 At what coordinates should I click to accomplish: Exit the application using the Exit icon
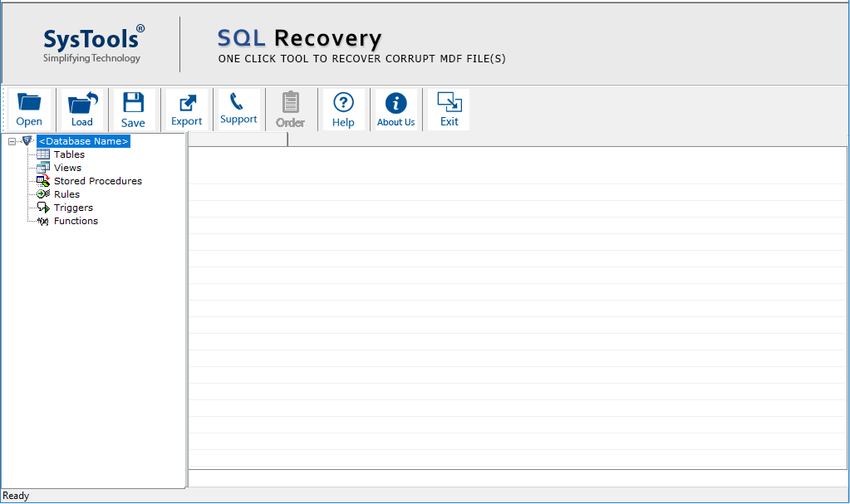[449, 110]
